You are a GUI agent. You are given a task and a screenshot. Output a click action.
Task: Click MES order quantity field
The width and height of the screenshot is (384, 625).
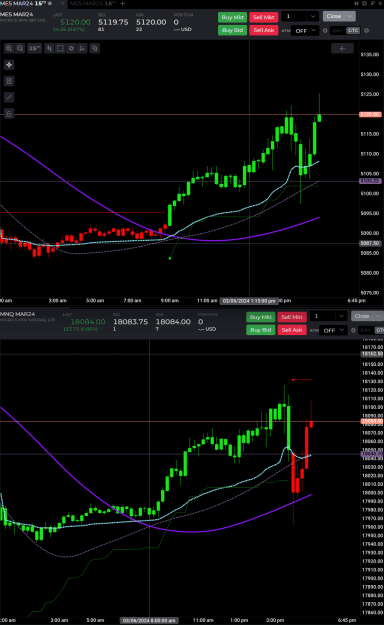pos(295,16)
